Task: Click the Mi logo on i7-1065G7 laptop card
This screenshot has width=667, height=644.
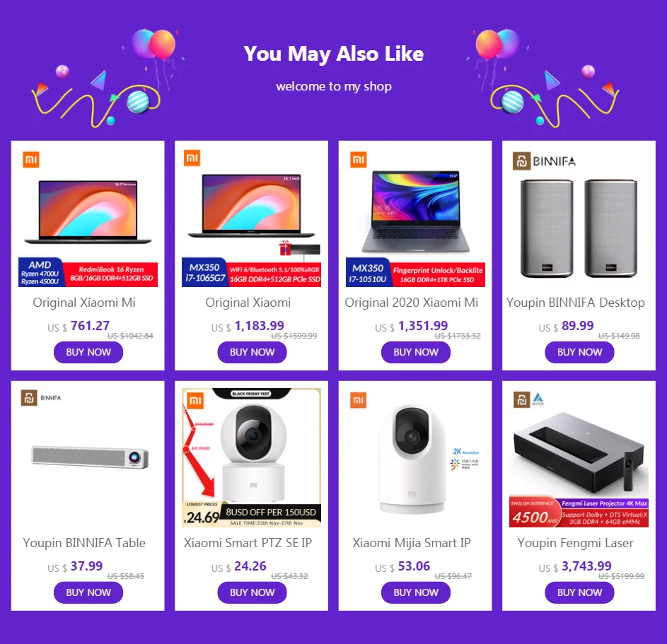Action: (192, 158)
